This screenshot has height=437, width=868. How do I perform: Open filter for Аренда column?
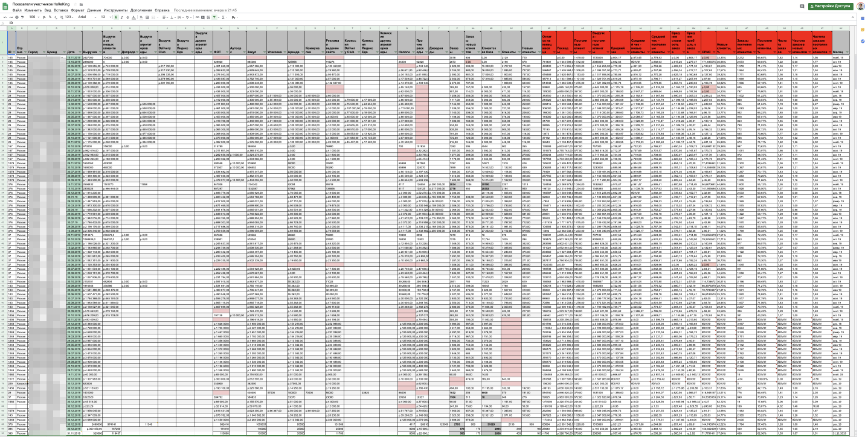pyautogui.click(x=303, y=52)
